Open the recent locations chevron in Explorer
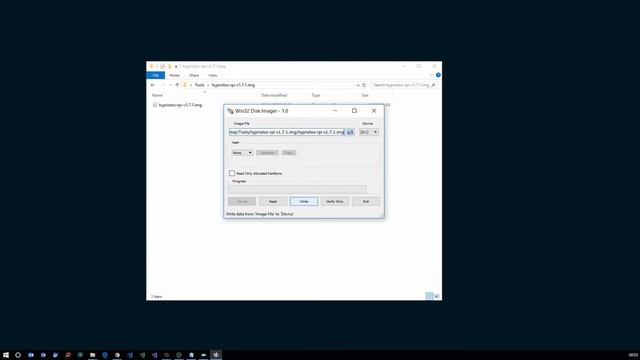 click(170, 85)
